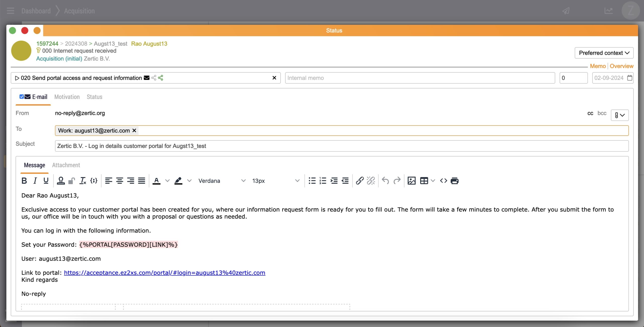The height and width of the screenshot is (327, 644).
Task: Open the Preferred context dropdown
Action: point(604,53)
